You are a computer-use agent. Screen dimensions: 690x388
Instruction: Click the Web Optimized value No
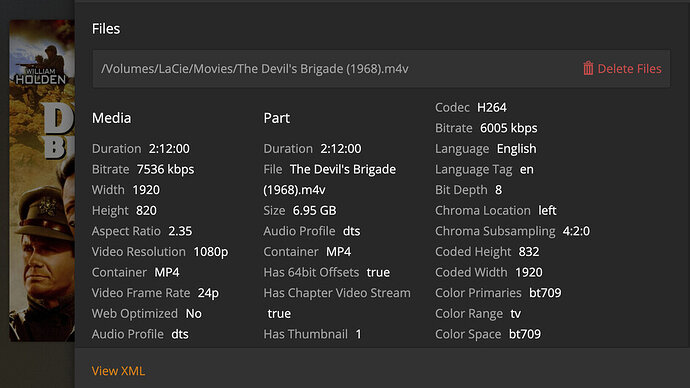pyautogui.click(x=194, y=314)
